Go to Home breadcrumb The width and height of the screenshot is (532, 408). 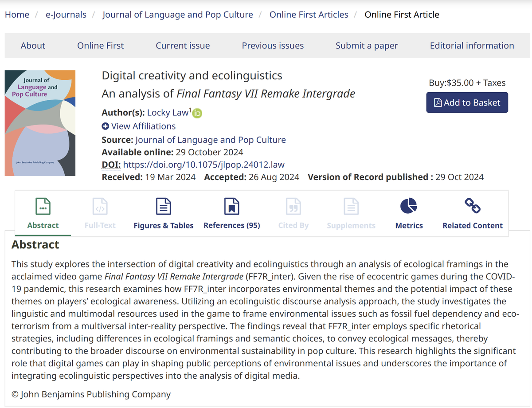click(17, 15)
